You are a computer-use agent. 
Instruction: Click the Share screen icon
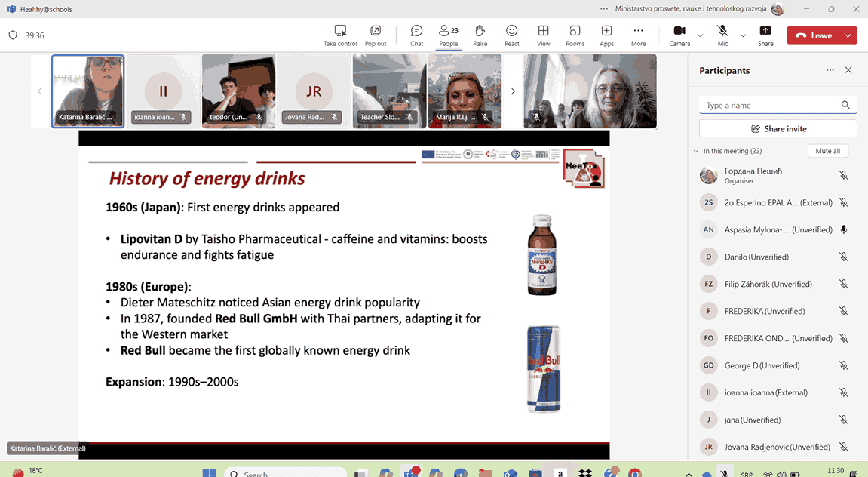[765, 30]
